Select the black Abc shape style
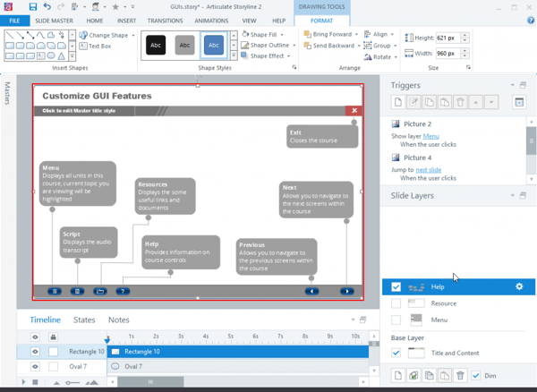This screenshot has width=537, height=392. click(156, 45)
